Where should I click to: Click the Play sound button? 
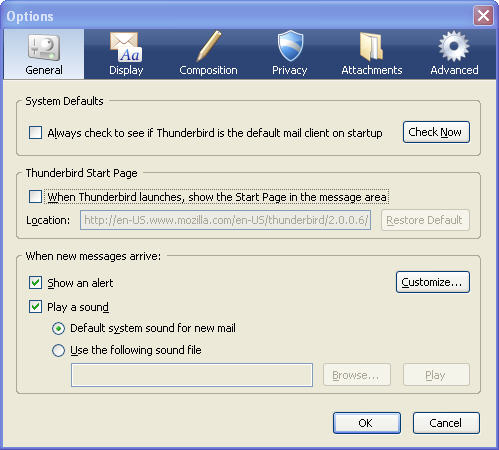[x=436, y=375]
